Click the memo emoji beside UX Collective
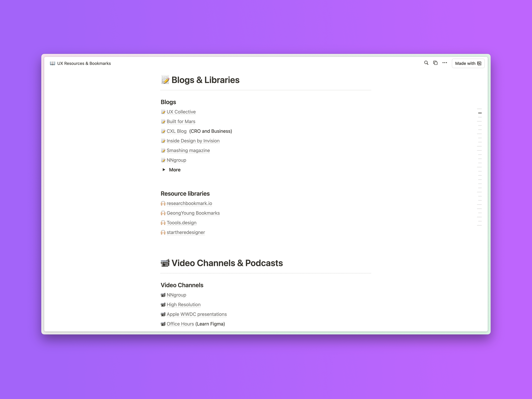 coord(163,112)
